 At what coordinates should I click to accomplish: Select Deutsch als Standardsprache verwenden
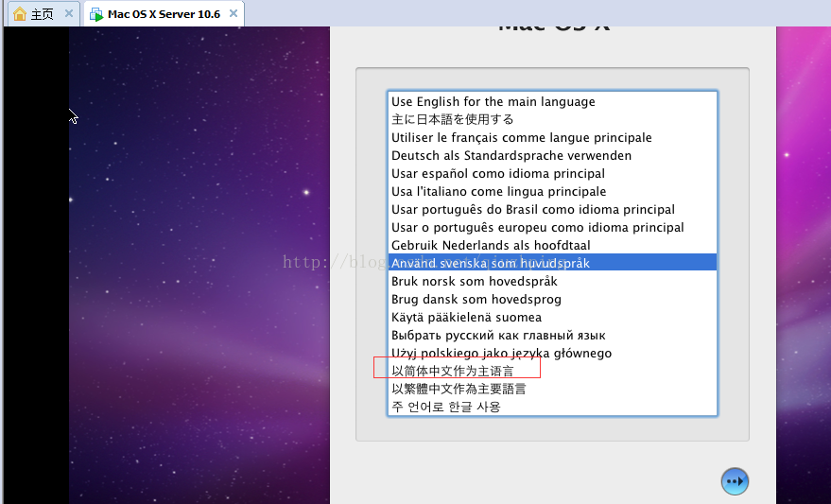552,155
